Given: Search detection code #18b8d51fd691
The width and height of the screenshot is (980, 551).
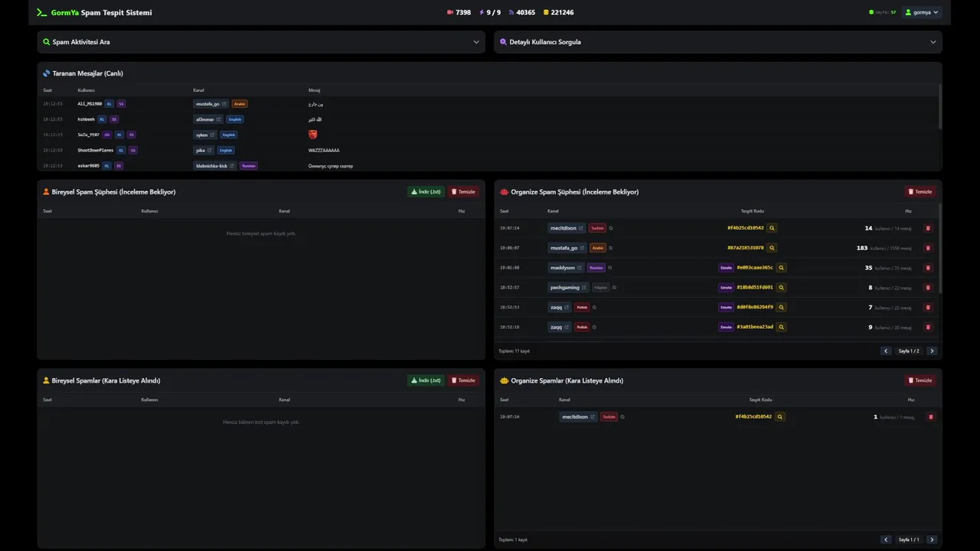Looking at the screenshot, I should click(x=781, y=288).
